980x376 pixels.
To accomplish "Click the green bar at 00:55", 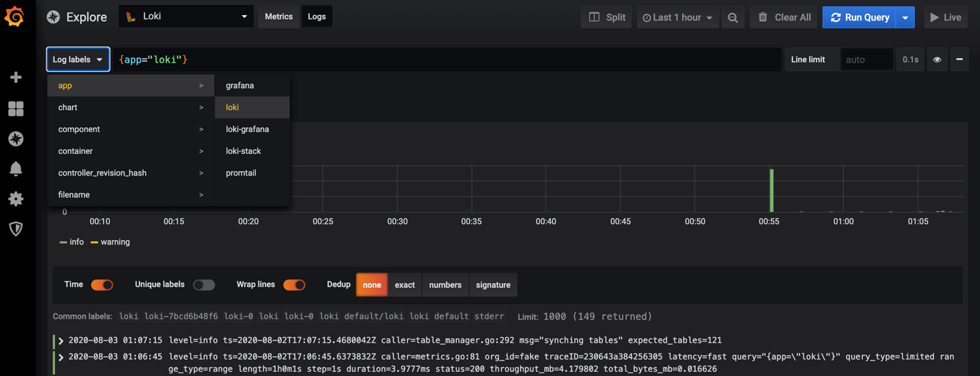I will [772, 191].
